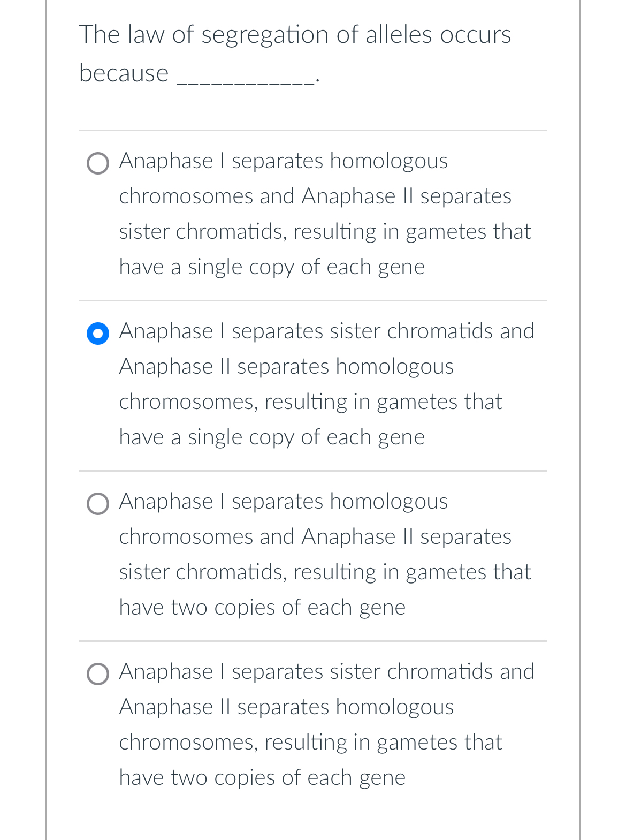Click third option's 'Anaphase I separates homologous' line
Screen dimensions: 626x840
(x=283, y=502)
